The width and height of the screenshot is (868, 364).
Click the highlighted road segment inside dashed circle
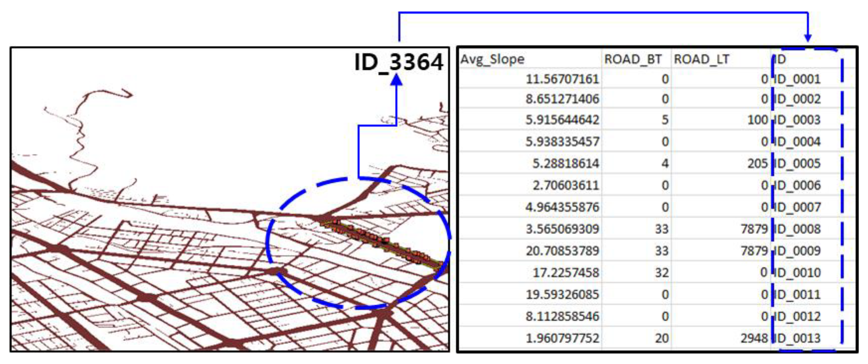374,239
